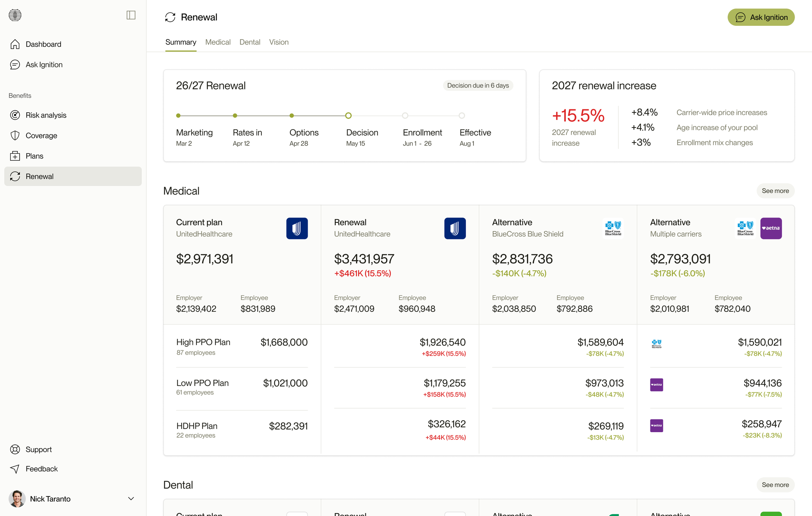Collapse the sidebar with the panel icon
This screenshot has width=812, height=516.
point(131,15)
